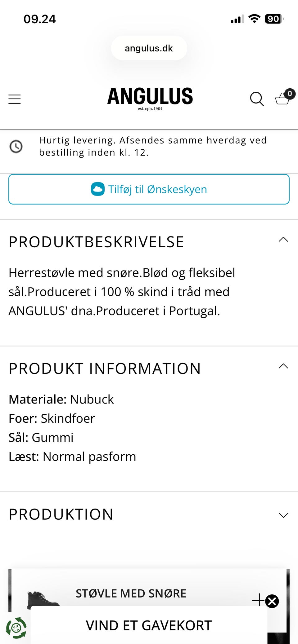Click the delivery clock icon
The width and height of the screenshot is (298, 644).
pos(16,146)
